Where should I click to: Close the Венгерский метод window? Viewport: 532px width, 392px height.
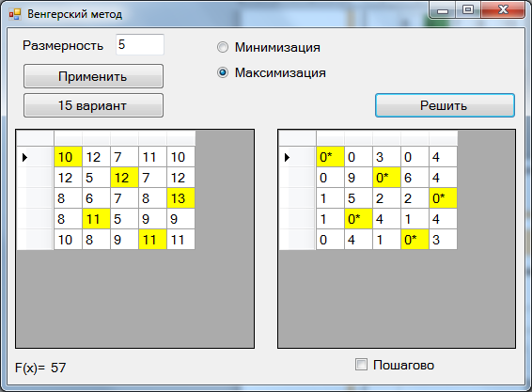(503, 9)
